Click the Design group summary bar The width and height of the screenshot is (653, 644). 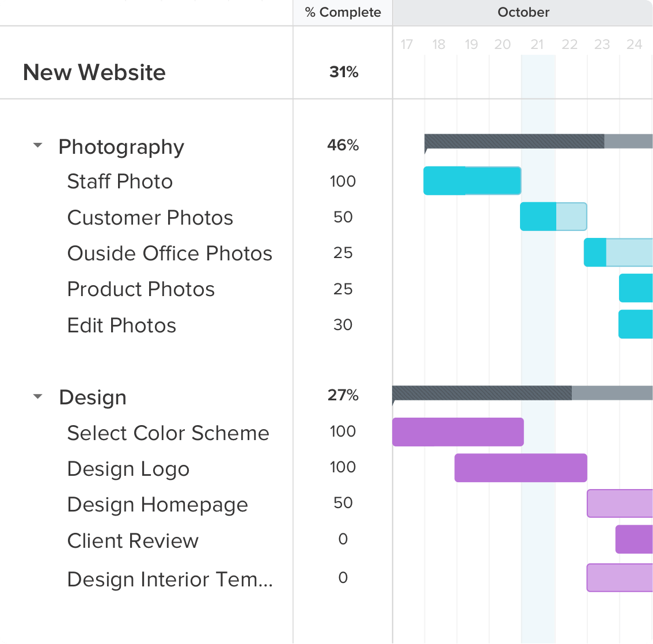pos(522,393)
